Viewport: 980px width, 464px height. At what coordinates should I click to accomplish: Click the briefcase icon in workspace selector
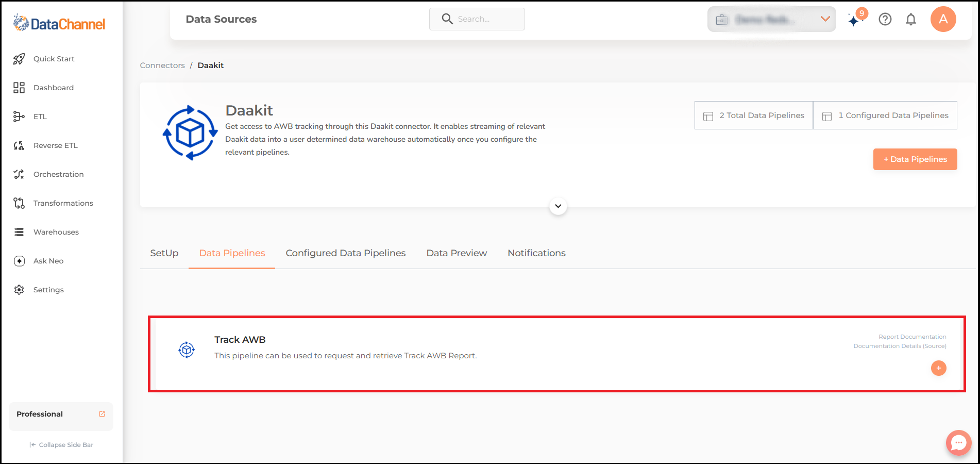tap(722, 20)
